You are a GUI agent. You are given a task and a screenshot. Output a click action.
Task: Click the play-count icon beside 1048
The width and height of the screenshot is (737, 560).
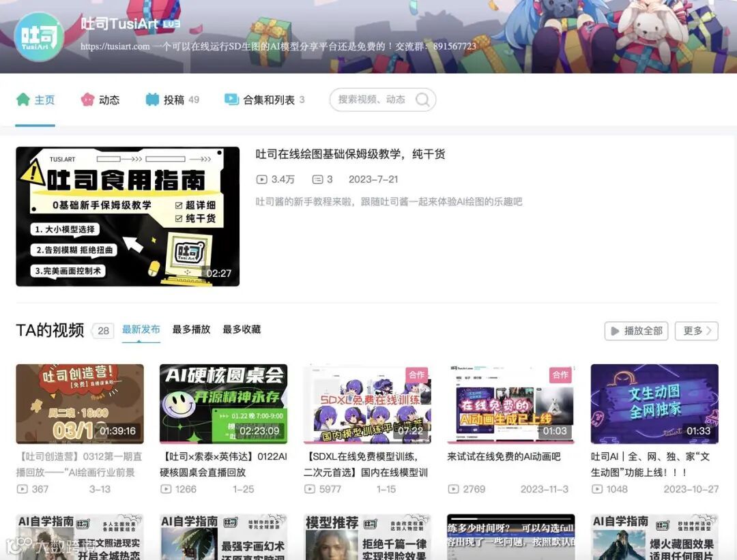coord(597,489)
